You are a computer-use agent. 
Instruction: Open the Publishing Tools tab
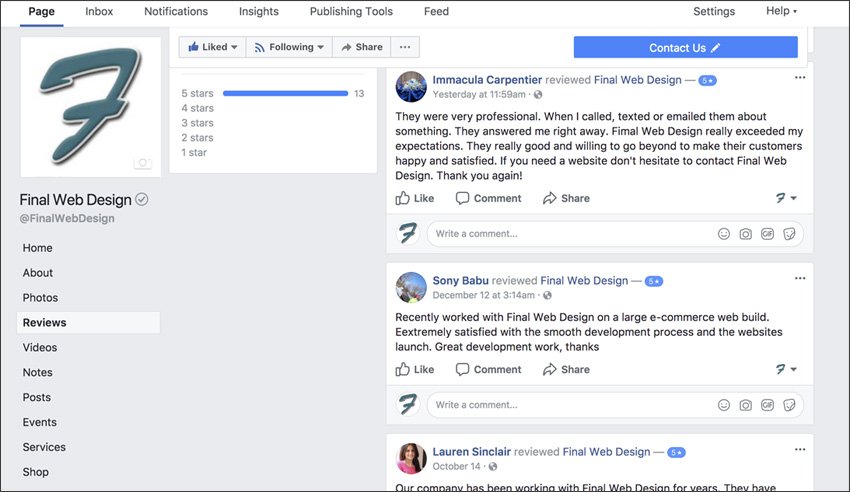coord(351,11)
